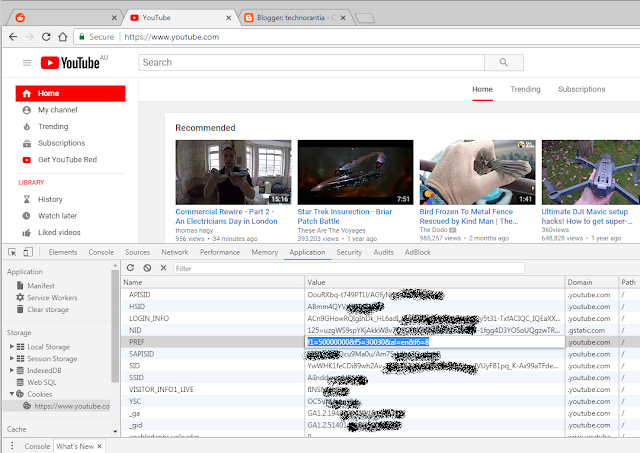
Task: Toggle the device toolbar icon
Action: tap(28, 252)
